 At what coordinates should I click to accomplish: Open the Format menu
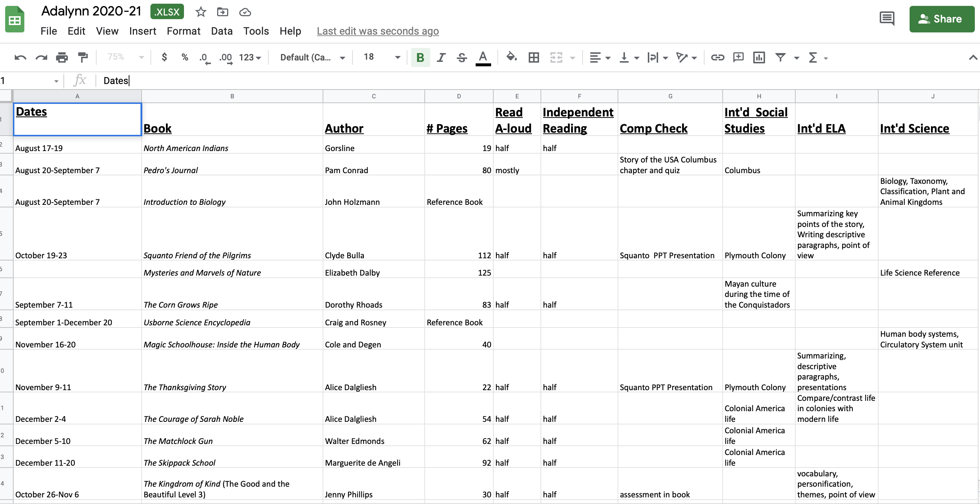[183, 31]
